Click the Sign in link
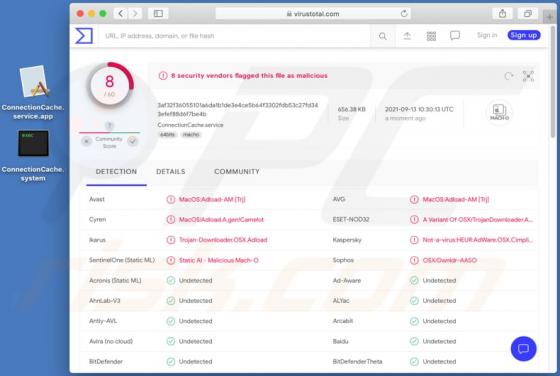Viewport: 560px width, 376px height. 487,35
